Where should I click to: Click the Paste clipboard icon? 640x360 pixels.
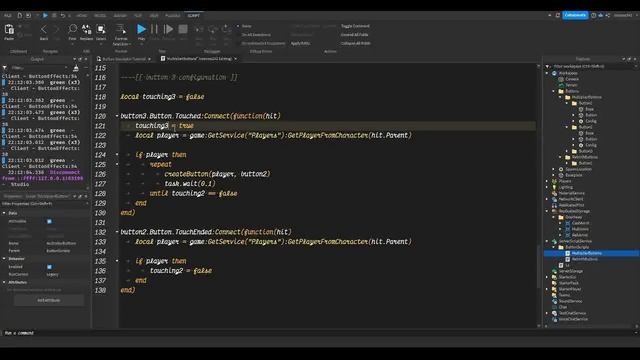9,30
